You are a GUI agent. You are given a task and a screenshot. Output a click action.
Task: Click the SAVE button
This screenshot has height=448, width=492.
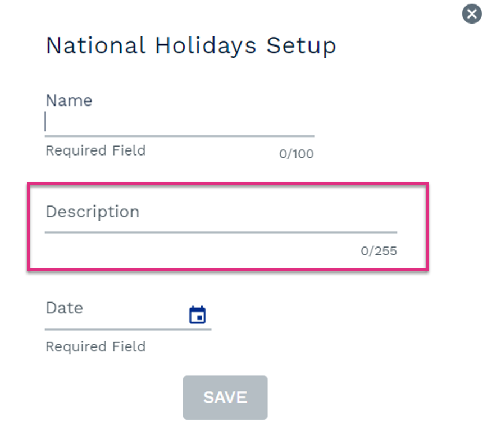pyautogui.click(x=225, y=397)
